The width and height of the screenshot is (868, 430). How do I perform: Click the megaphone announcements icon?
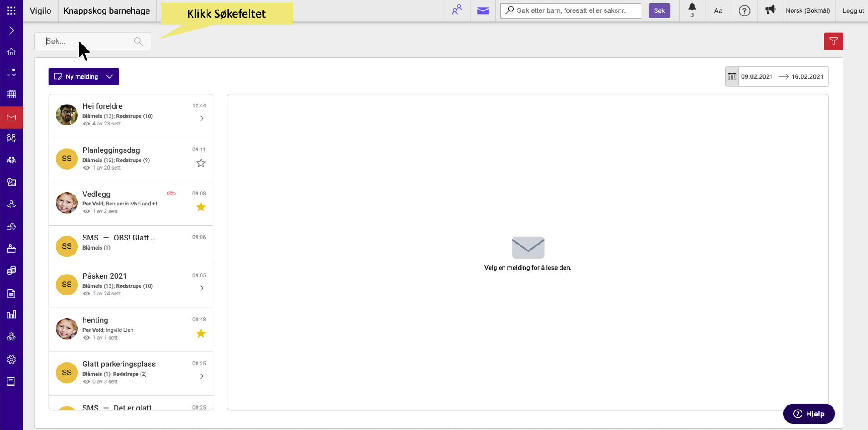coord(770,10)
